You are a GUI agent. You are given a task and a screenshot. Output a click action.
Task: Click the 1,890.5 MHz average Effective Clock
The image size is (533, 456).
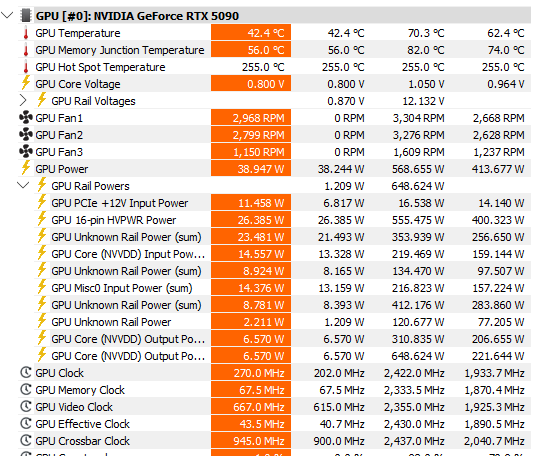pyautogui.click(x=494, y=424)
